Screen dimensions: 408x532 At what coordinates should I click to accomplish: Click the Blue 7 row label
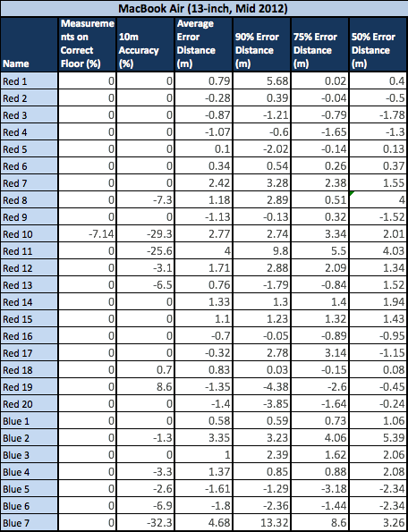[29, 522]
